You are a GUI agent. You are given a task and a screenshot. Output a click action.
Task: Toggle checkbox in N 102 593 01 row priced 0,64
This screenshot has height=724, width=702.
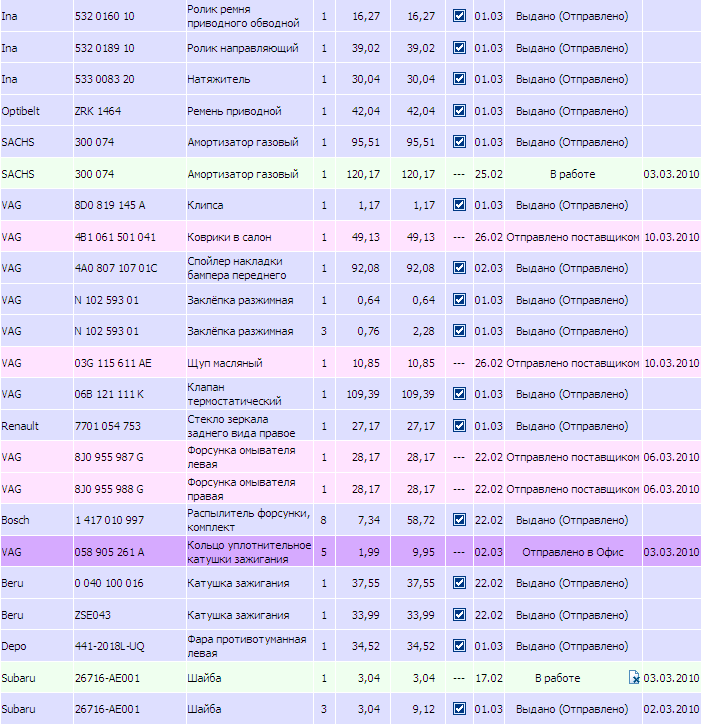pyautogui.click(x=459, y=300)
